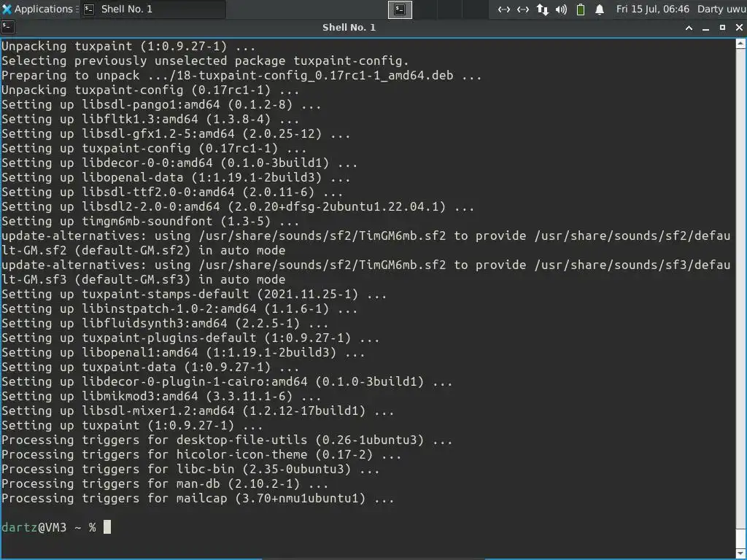This screenshot has width=747, height=560.
Task: Click "Processing triggers for libc-bin" line
Action: 190,470
